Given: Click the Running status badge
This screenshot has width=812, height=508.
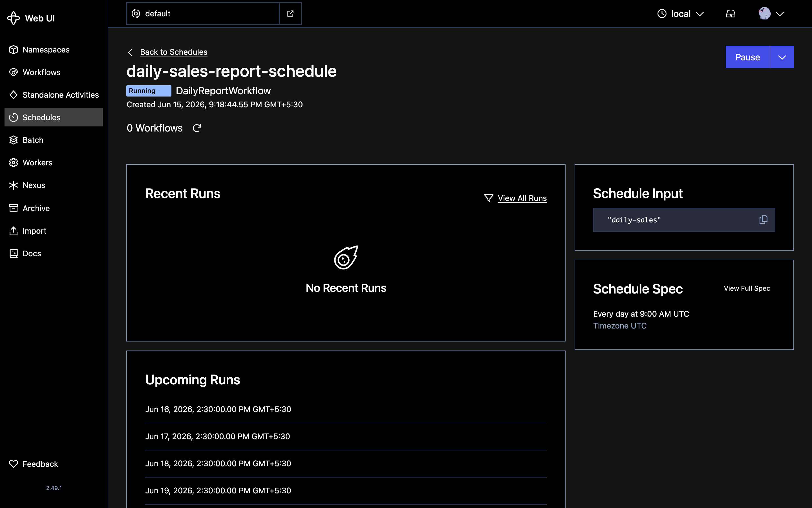Looking at the screenshot, I should point(149,91).
